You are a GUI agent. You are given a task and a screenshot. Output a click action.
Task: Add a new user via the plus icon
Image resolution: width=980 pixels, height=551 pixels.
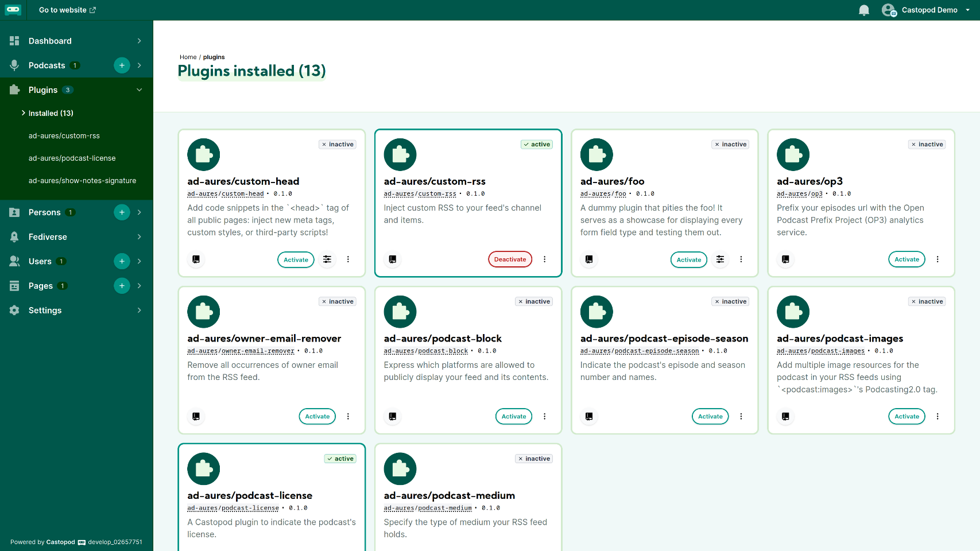tap(122, 261)
